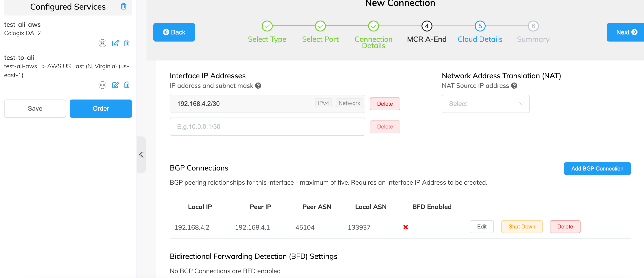Shut Down the BGP connection to 192.168.4.1
The height and width of the screenshot is (278, 644).
pyautogui.click(x=522, y=227)
